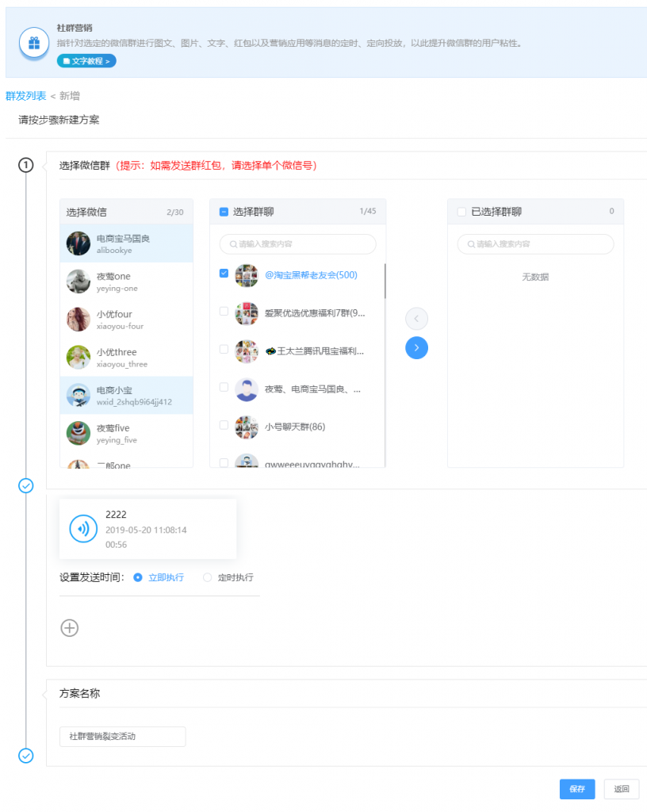Uncheck group @淘宝黑帮老友会(500)
The image size is (647, 812).
224,274
